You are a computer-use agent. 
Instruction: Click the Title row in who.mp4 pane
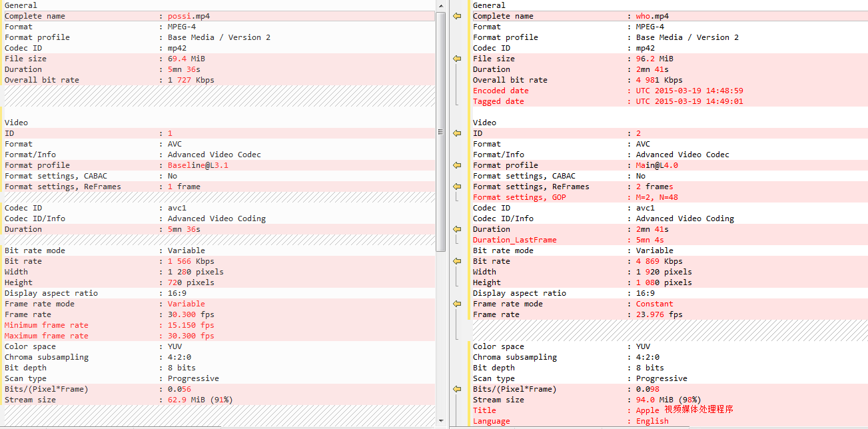(x=669, y=410)
